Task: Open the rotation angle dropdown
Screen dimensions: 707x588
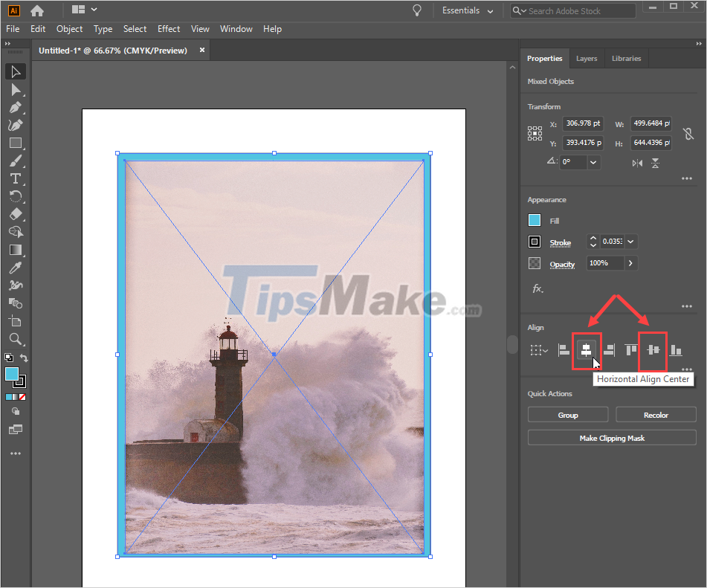Action: tap(593, 161)
